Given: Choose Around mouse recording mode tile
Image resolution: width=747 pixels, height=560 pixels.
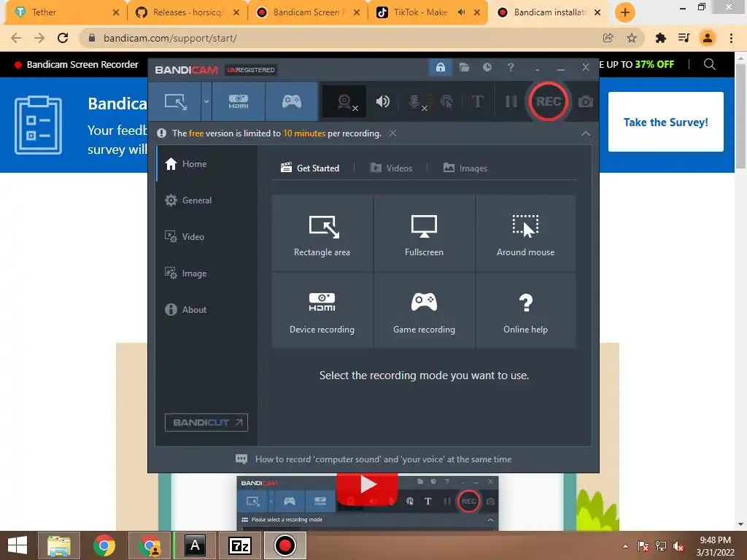Looking at the screenshot, I should coord(525,233).
